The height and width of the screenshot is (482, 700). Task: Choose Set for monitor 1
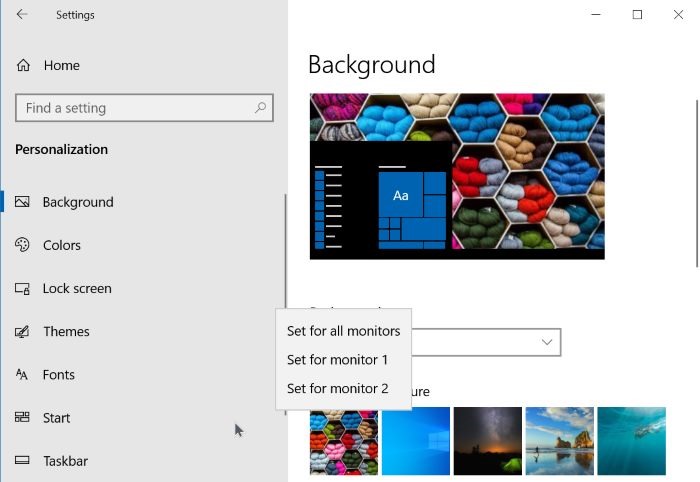point(337,360)
